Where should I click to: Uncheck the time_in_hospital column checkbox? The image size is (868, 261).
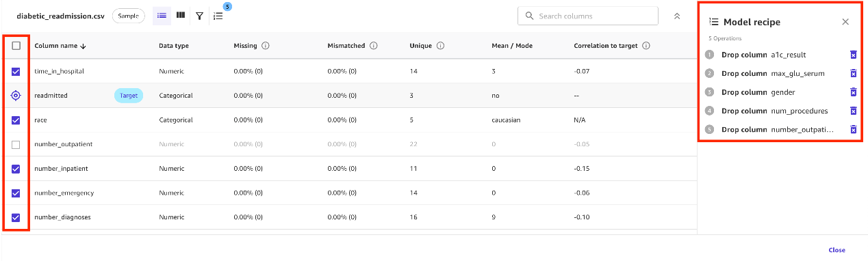[x=16, y=71]
